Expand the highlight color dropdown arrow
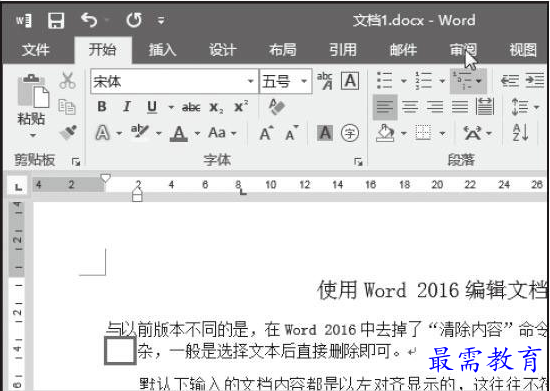 click(159, 133)
